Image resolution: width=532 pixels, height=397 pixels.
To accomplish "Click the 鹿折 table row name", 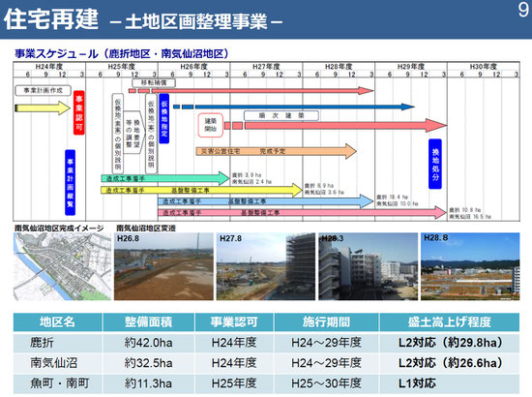I will 42,343.
